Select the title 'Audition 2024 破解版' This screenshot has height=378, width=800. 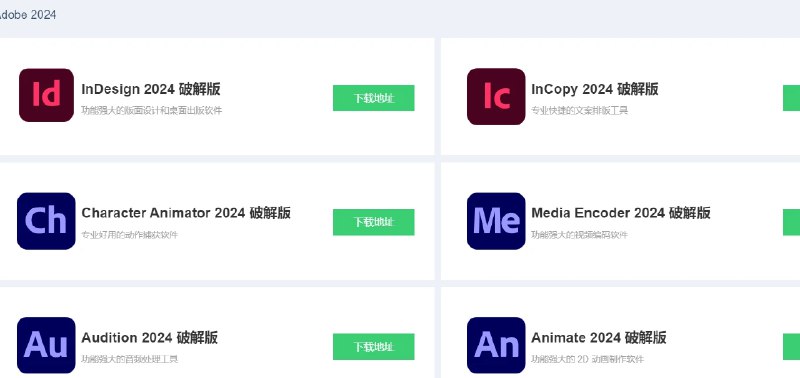(x=150, y=337)
